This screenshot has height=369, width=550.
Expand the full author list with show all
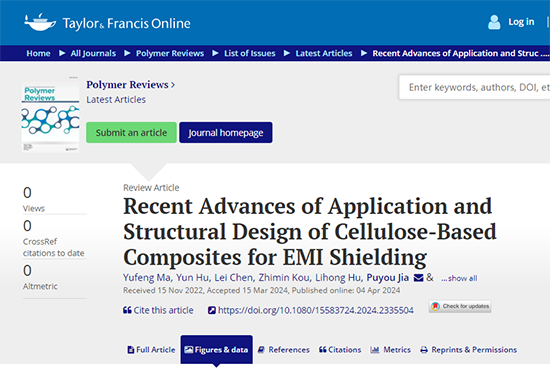pos(459,278)
